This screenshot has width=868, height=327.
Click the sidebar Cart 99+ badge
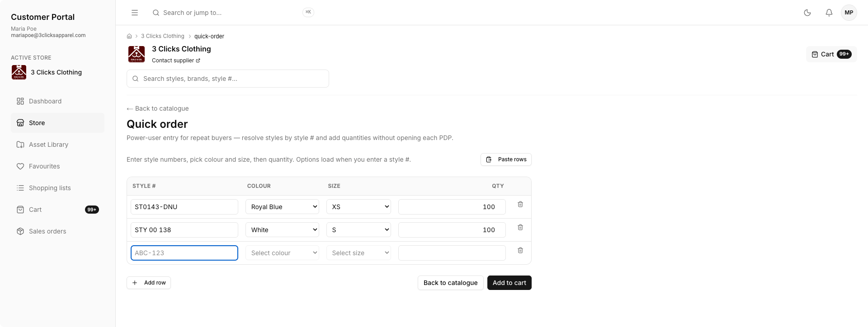tap(92, 210)
